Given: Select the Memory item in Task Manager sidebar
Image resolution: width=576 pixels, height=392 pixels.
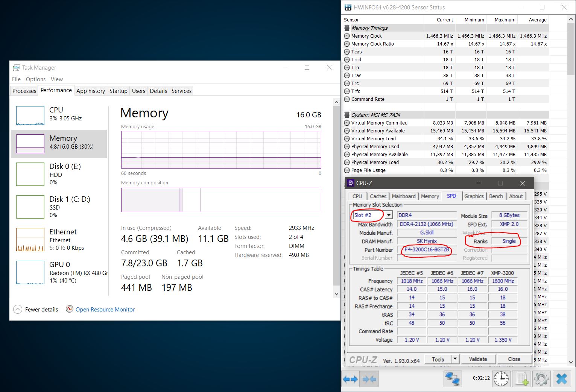Looking at the screenshot, I should point(59,144).
